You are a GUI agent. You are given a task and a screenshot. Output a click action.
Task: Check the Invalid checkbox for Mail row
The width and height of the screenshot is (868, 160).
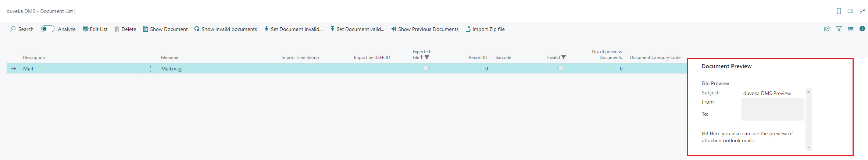pyautogui.click(x=561, y=69)
